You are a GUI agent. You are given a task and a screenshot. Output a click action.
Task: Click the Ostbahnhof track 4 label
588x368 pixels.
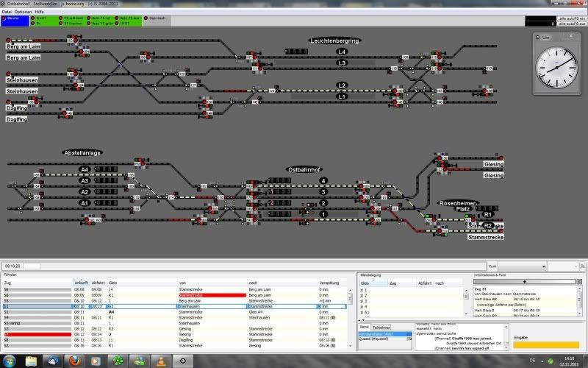pos(323,180)
